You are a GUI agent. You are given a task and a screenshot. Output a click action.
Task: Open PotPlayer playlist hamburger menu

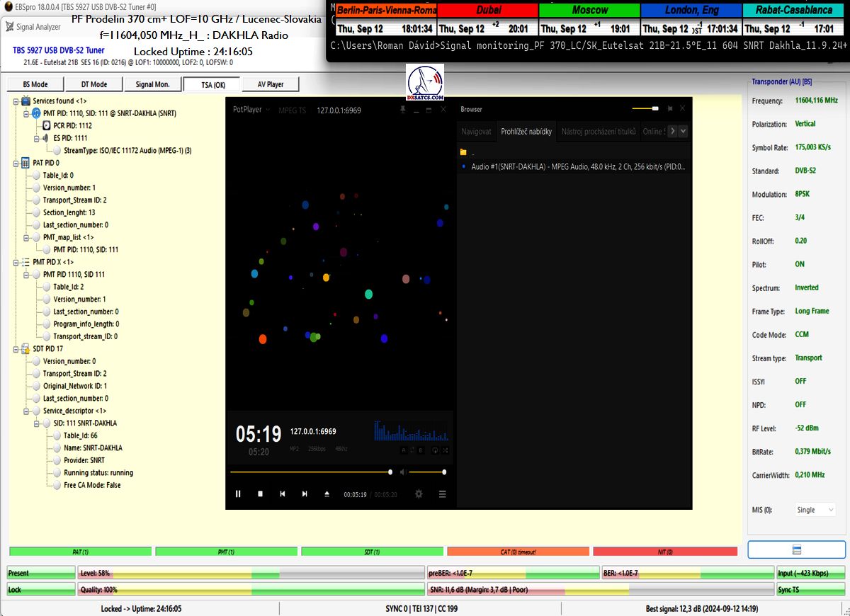pyautogui.click(x=443, y=494)
